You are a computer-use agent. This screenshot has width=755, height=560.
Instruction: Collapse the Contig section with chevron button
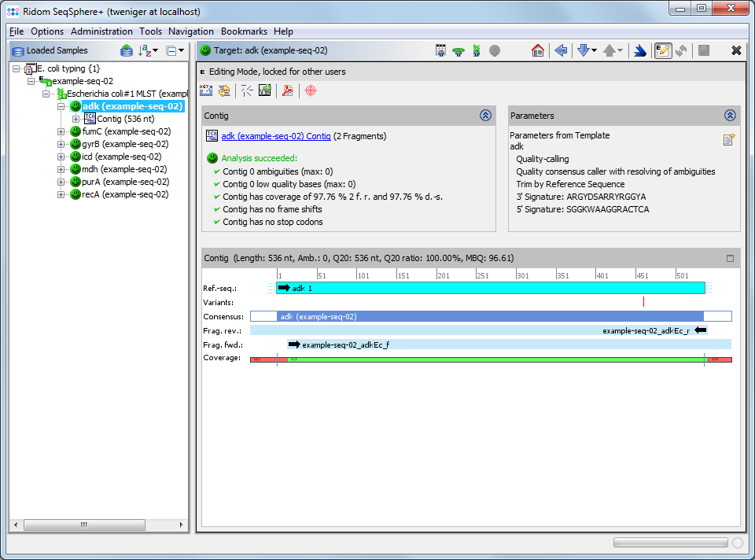[485, 116]
